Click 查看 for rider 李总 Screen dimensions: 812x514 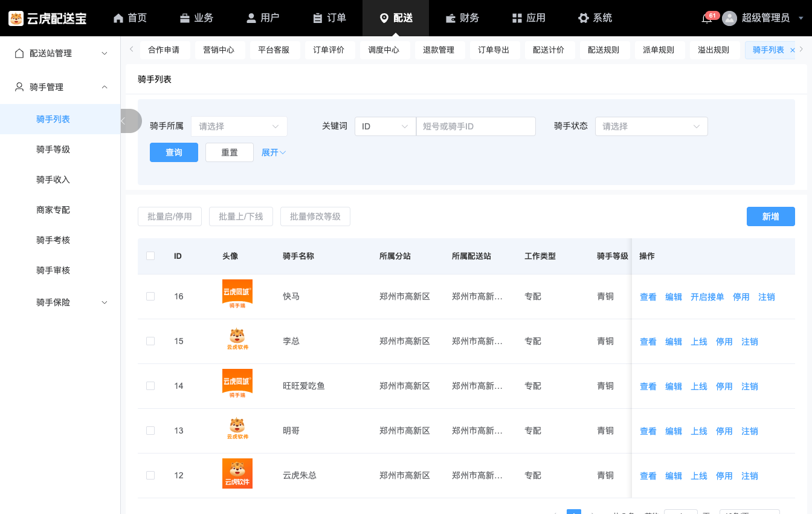[648, 342]
